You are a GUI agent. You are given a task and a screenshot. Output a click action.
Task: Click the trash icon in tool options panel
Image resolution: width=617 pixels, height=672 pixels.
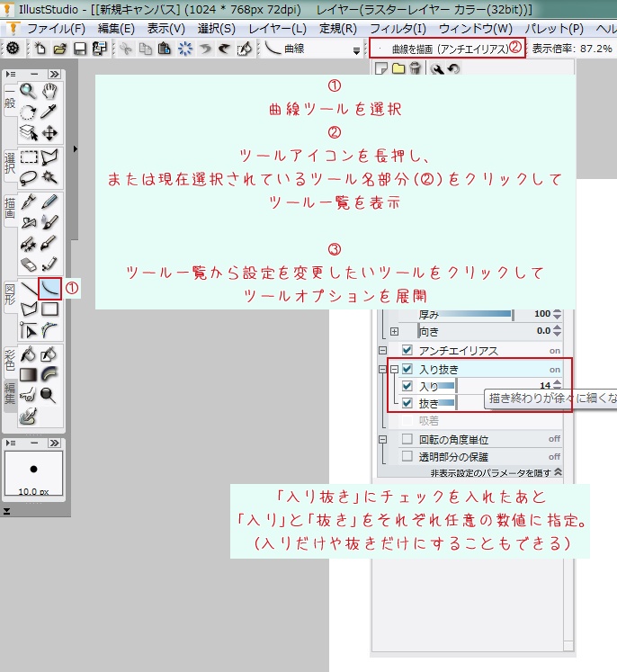pyautogui.click(x=415, y=68)
